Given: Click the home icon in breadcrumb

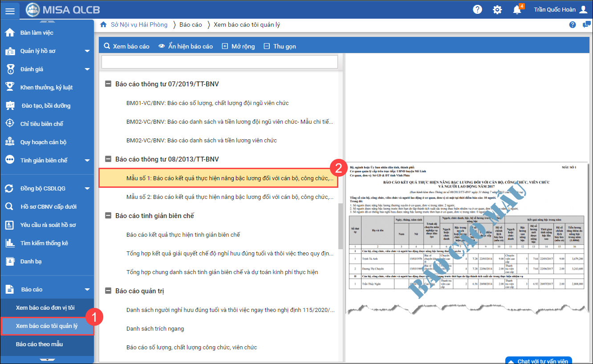Looking at the screenshot, I should [x=103, y=25].
